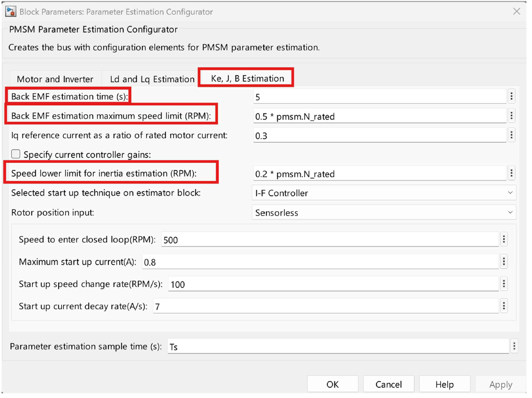Viewport: 532px width, 398px height.
Task: Open Help for this block
Action: tap(444, 384)
